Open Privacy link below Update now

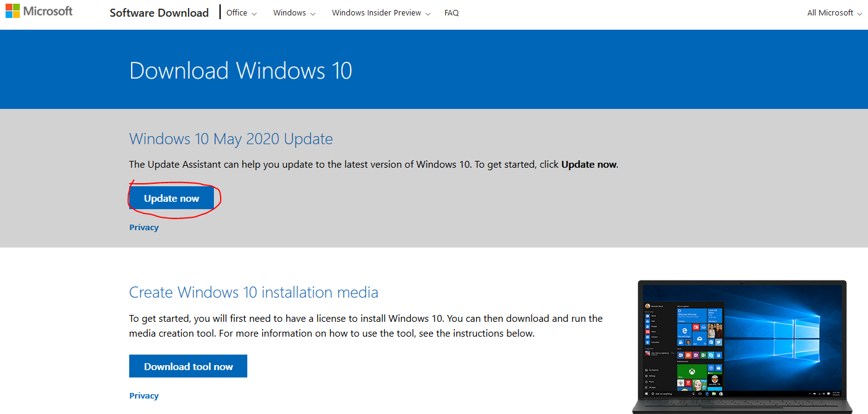coord(144,227)
